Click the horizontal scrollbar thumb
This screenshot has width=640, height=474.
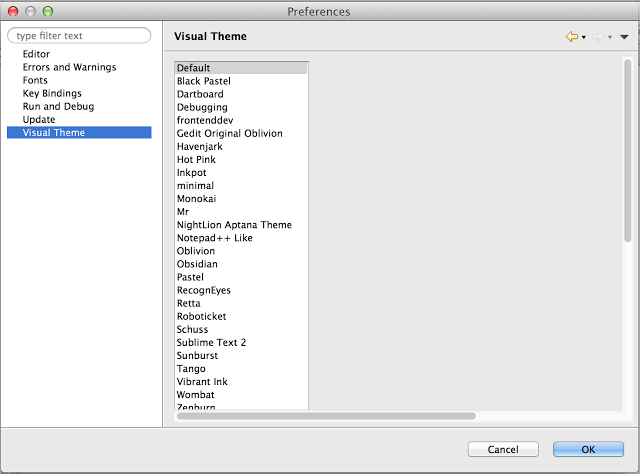click(326, 416)
